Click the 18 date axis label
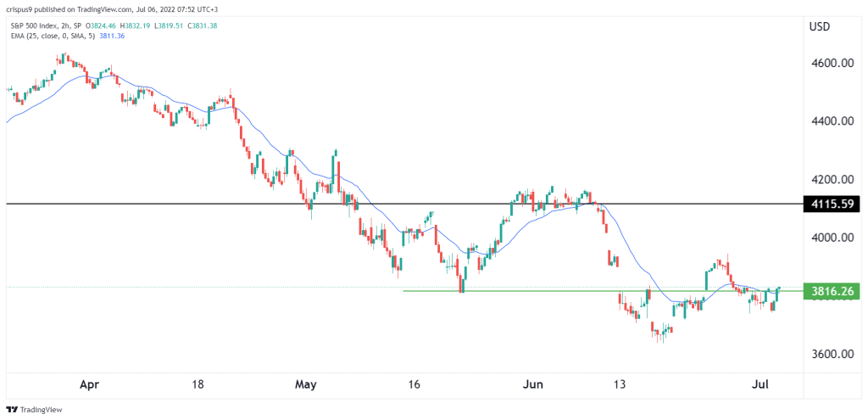This screenshot has width=868, height=420. coord(198,384)
